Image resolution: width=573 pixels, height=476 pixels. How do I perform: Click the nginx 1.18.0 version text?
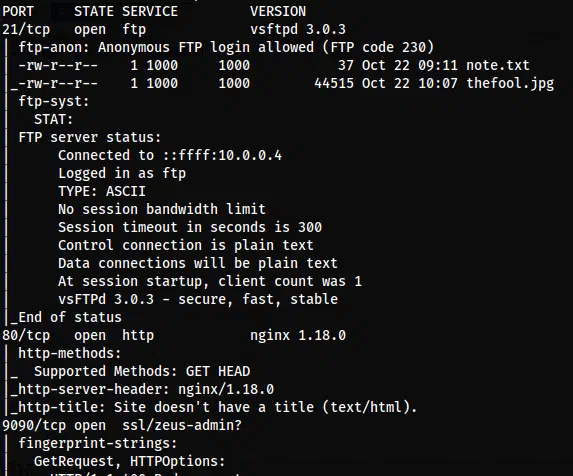pos(298,335)
